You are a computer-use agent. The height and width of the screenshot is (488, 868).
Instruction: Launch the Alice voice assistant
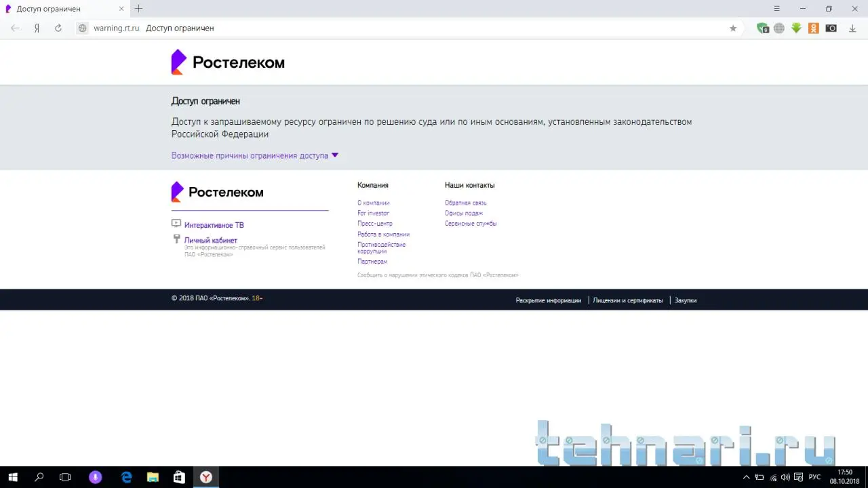pyautogui.click(x=96, y=477)
